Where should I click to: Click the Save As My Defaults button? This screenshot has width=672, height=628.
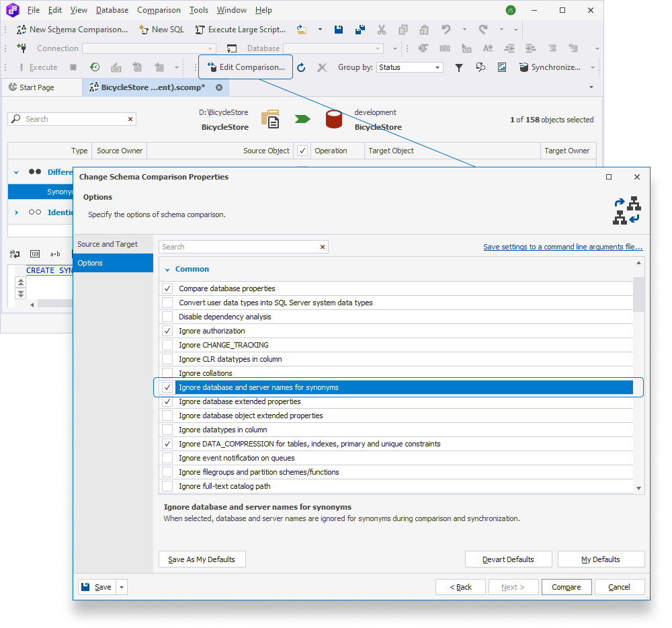tap(202, 559)
